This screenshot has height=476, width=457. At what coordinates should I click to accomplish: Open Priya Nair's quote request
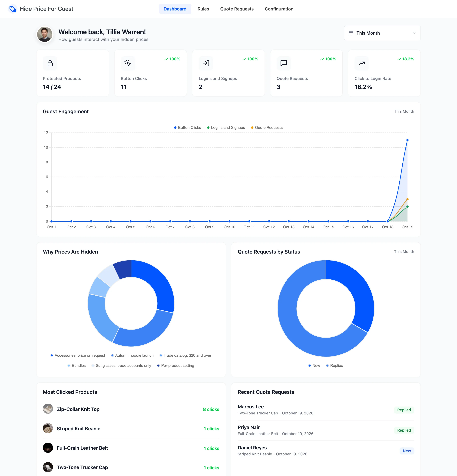[326, 430]
